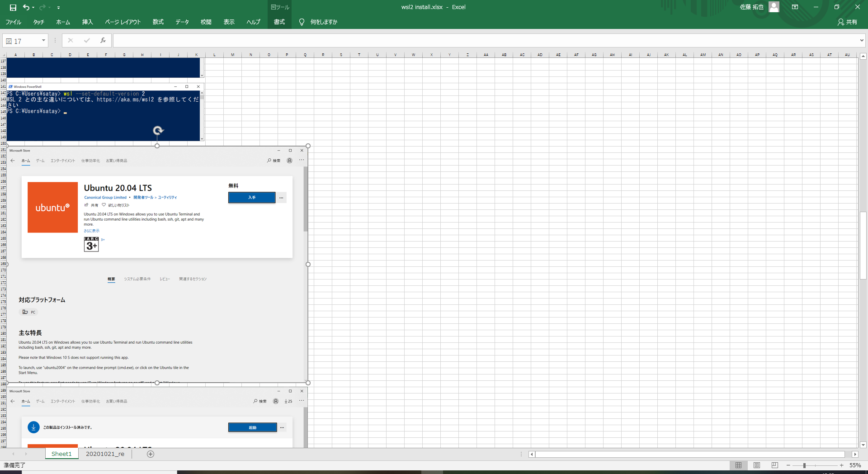
Task: Click the 起動 launch button in lower Store
Action: click(x=253, y=427)
